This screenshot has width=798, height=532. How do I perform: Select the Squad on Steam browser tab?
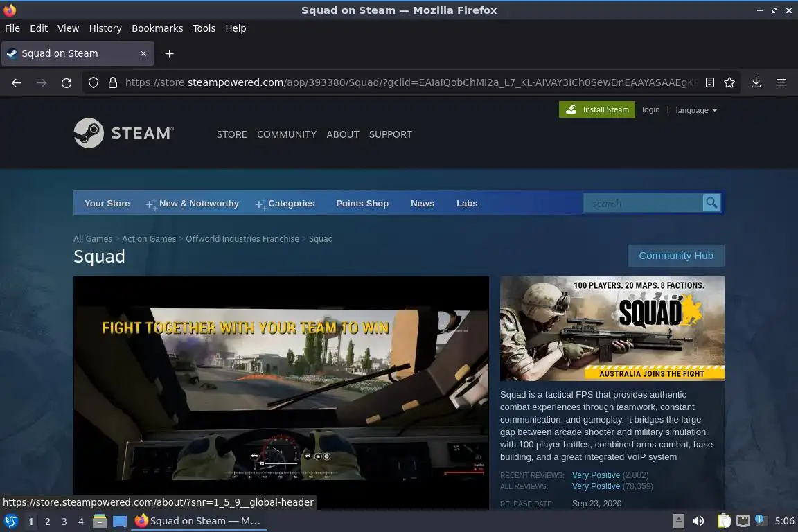click(x=78, y=53)
